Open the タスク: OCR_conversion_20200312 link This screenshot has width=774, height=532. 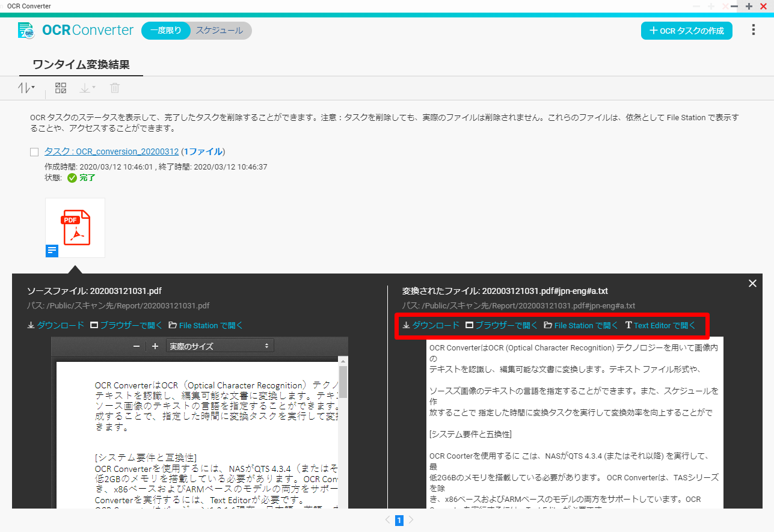[x=111, y=151]
